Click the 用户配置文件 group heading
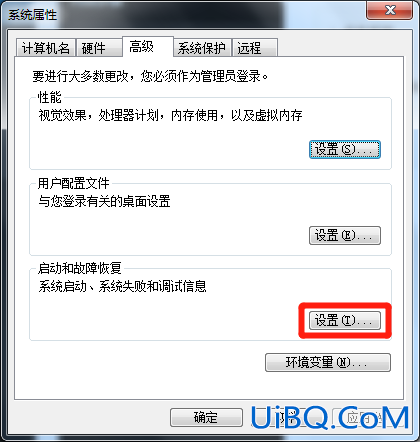This screenshot has width=420, height=442. coord(74,183)
